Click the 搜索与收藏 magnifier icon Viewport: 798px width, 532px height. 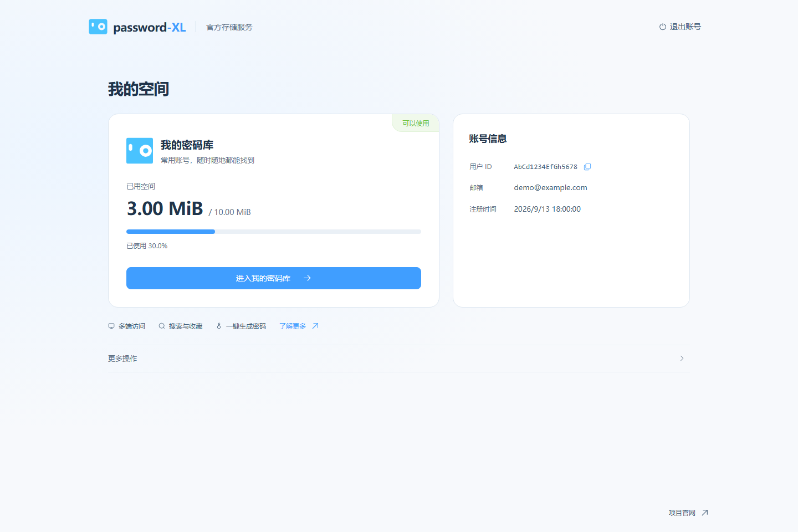tap(162, 326)
